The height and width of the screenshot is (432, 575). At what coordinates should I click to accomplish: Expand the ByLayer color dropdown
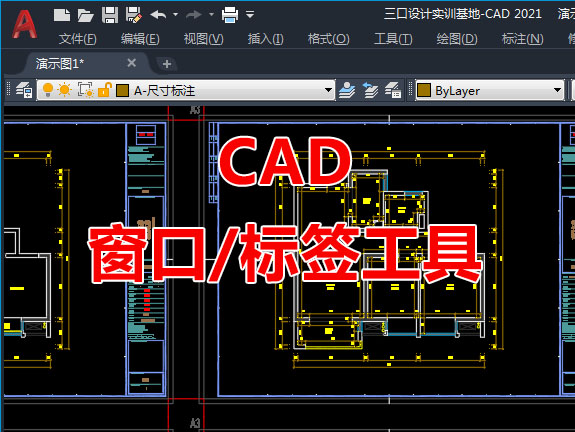(x=557, y=90)
